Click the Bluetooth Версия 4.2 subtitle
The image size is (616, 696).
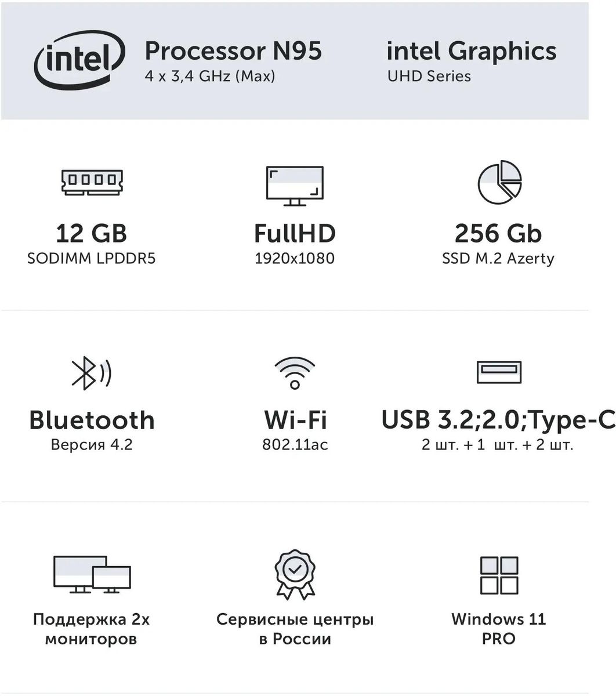point(92,445)
